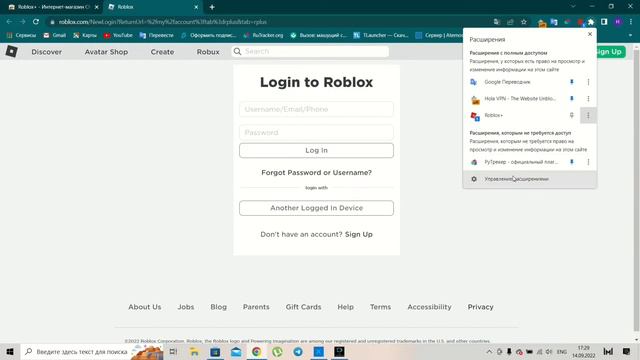The width and height of the screenshot is (640, 360).
Task: Switch input language ENG in tray
Action: tap(562, 352)
